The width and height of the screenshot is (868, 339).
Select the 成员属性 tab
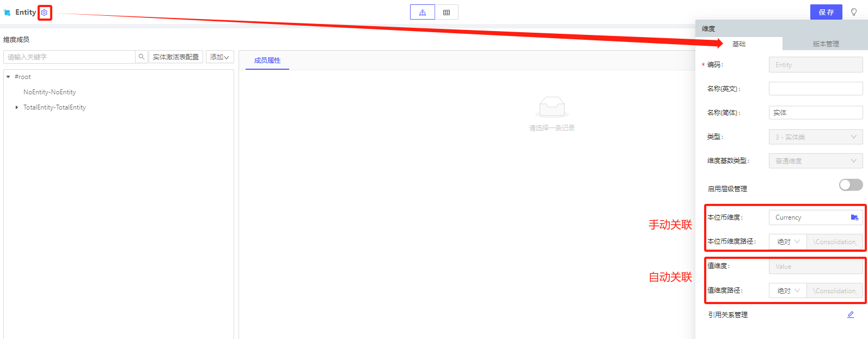tap(267, 60)
